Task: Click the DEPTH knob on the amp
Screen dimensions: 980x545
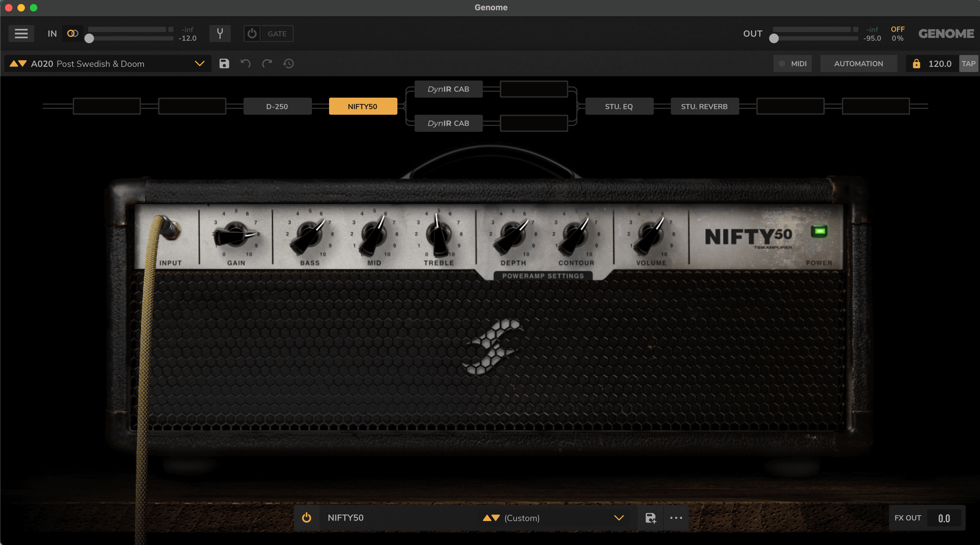Action: click(x=513, y=235)
